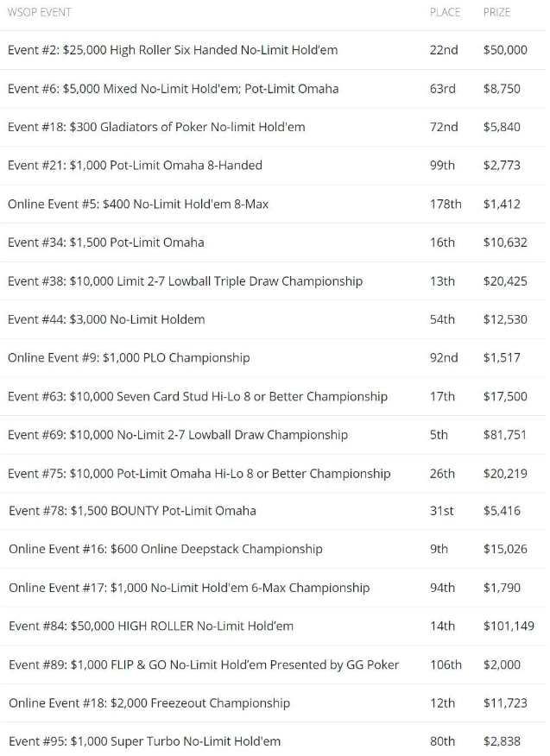Open Event #75 Pot-Limit Omaha Hi-Lo Championship

[199, 473]
